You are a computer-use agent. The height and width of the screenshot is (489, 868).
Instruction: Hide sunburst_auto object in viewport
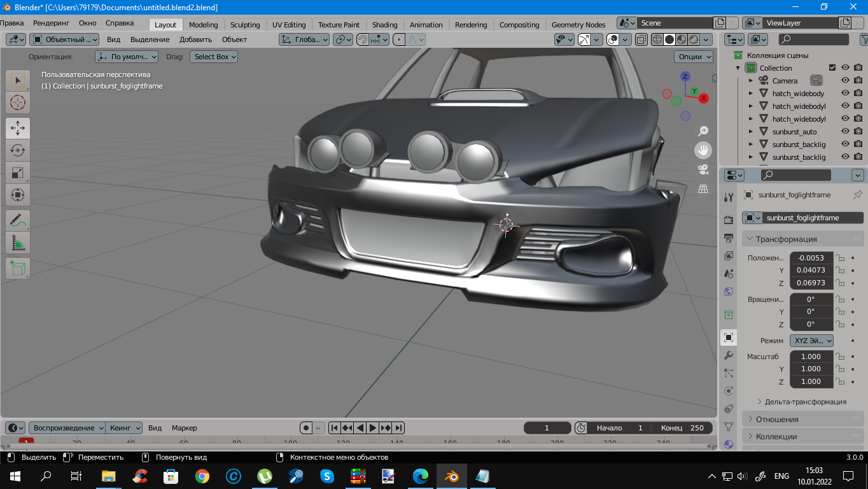point(845,132)
